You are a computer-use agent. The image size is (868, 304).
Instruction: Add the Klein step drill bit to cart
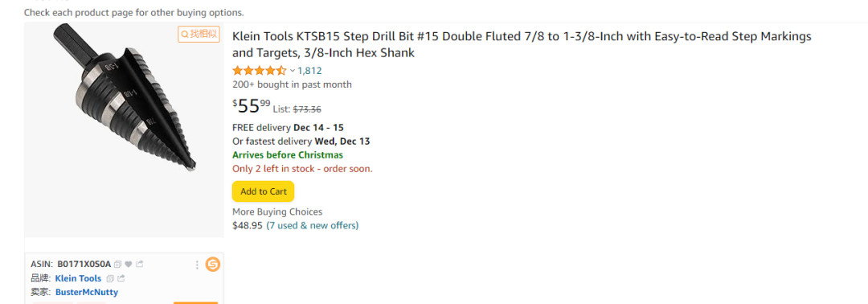(264, 191)
